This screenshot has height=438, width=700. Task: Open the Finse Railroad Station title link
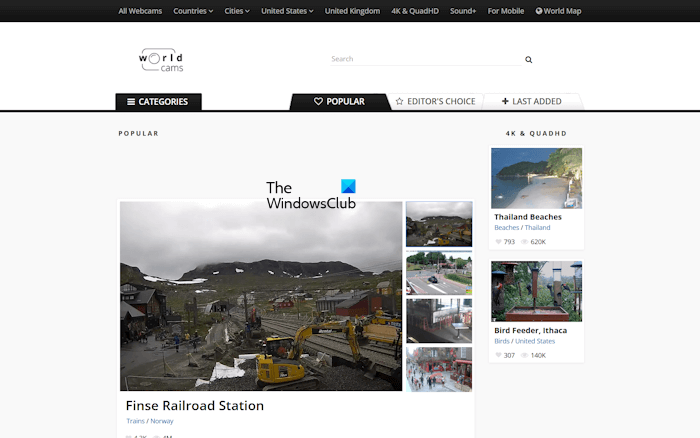[195, 405]
